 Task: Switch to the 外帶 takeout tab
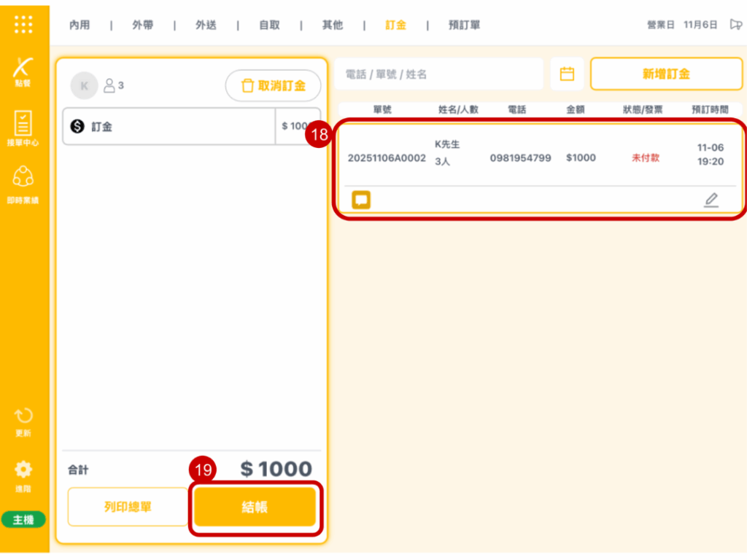[x=142, y=26]
